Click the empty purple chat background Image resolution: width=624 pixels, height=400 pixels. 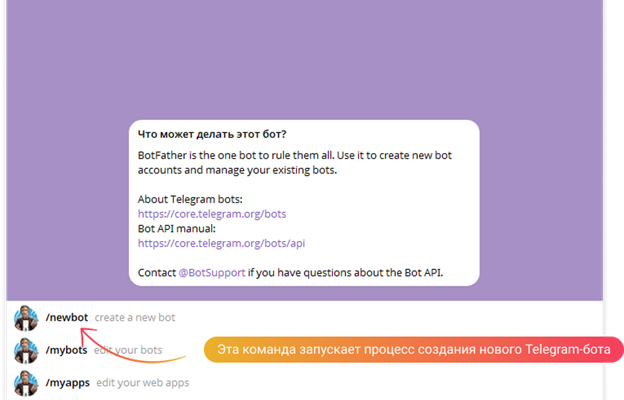[300, 60]
